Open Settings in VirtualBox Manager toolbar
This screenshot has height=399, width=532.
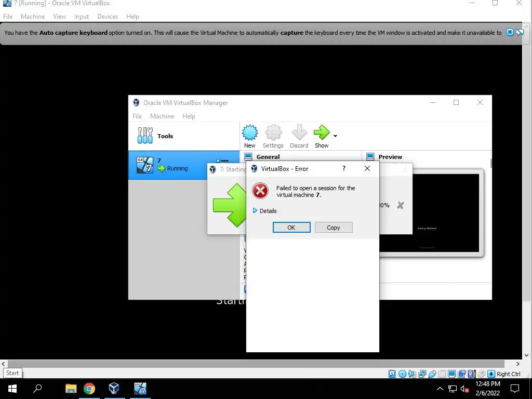point(273,136)
